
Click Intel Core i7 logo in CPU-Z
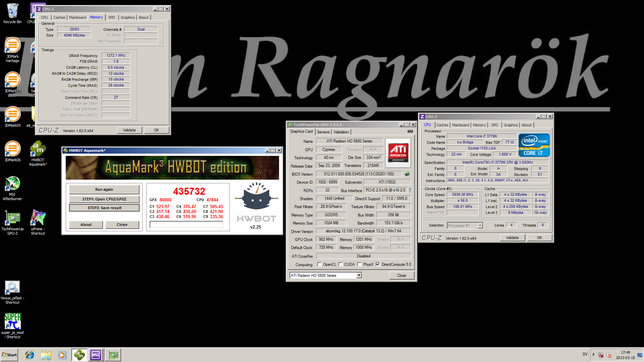[534, 145]
